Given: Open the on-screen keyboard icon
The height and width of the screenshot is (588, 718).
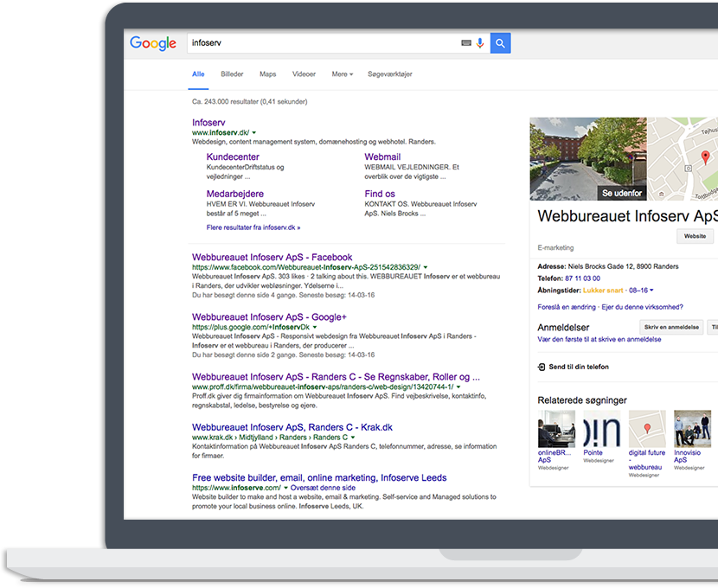Looking at the screenshot, I should pos(466,43).
